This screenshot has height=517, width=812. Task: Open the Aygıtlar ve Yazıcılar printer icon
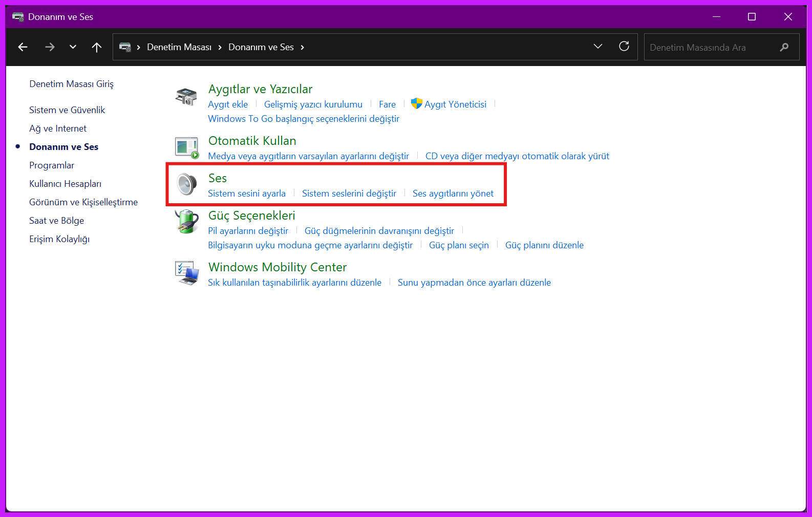click(186, 96)
